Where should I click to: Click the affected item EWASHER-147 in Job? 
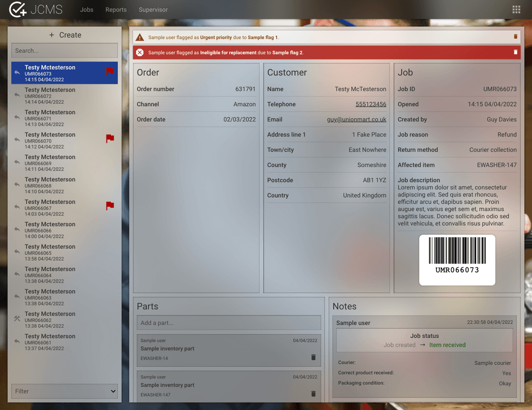pyautogui.click(x=497, y=165)
